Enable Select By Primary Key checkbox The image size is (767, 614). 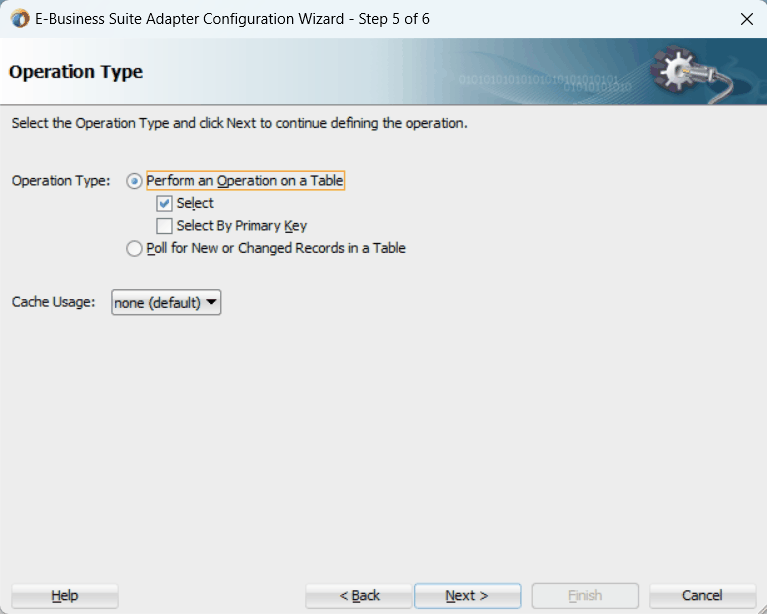[x=164, y=226]
